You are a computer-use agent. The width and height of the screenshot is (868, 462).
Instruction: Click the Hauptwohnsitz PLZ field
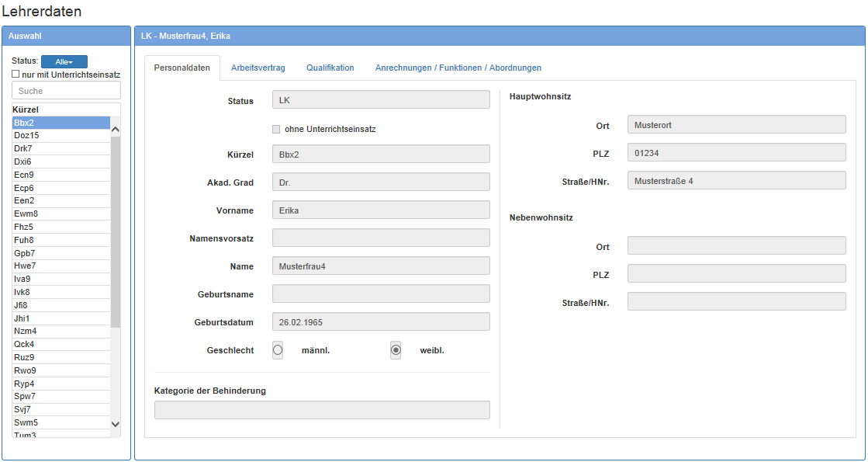pyautogui.click(x=736, y=153)
